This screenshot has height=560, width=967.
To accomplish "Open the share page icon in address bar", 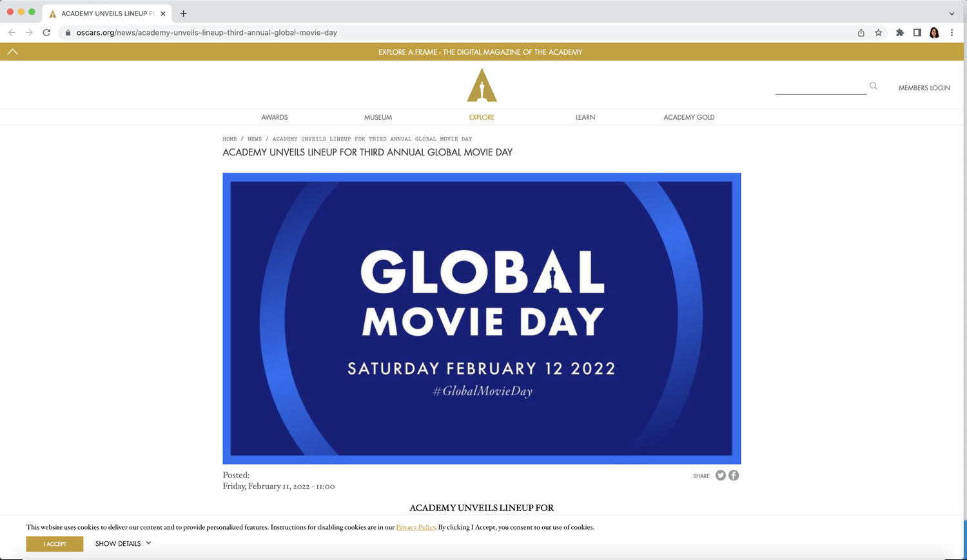I will coord(861,32).
